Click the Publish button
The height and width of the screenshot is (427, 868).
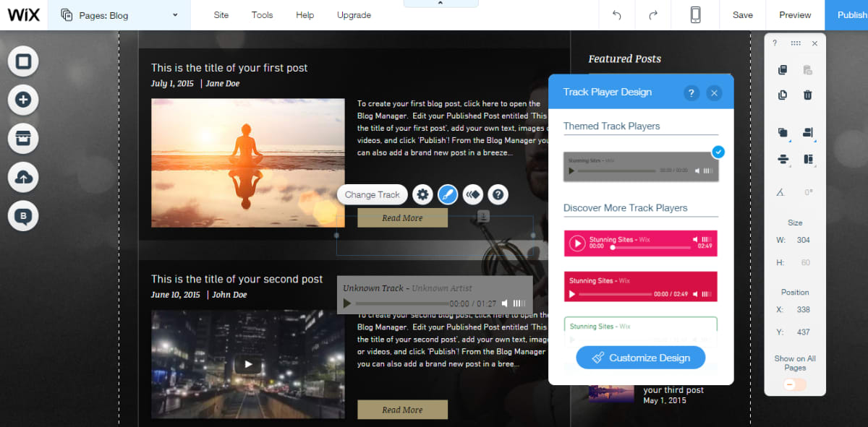point(847,14)
